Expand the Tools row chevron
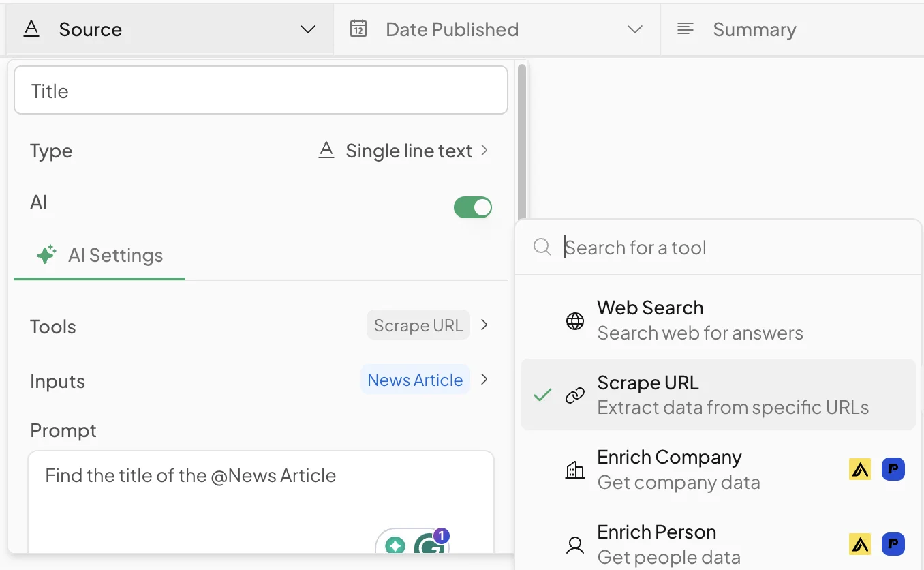Screen dimensions: 924x570 [484, 325]
